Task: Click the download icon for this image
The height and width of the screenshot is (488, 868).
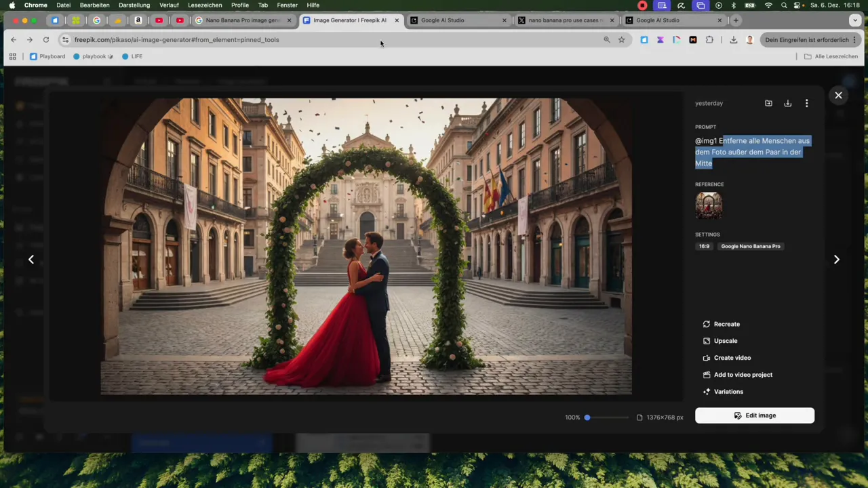Action: [787, 103]
